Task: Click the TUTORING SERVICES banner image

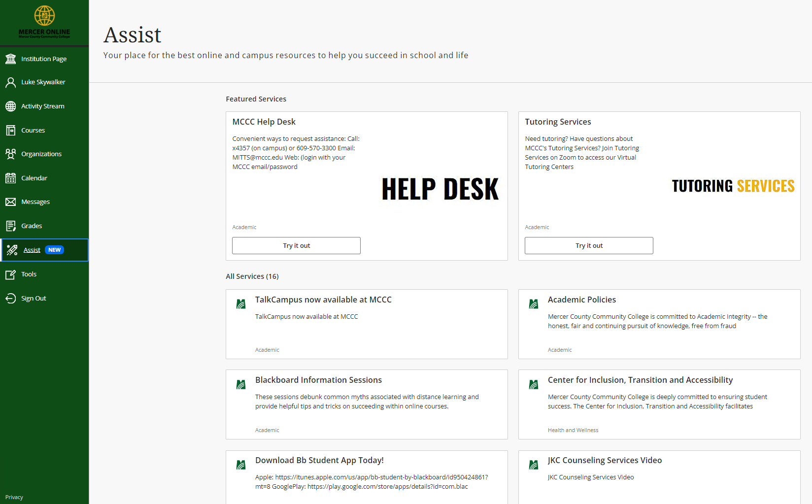Action: point(733,186)
